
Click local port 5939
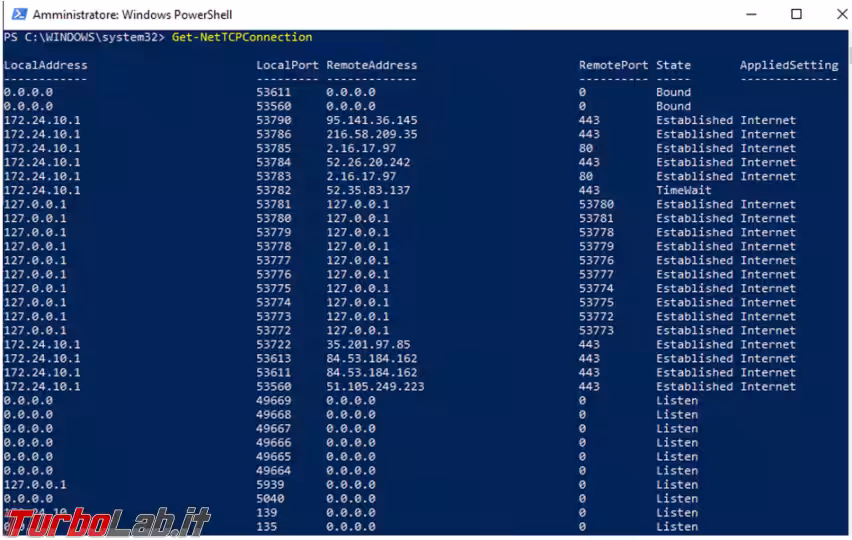point(270,485)
